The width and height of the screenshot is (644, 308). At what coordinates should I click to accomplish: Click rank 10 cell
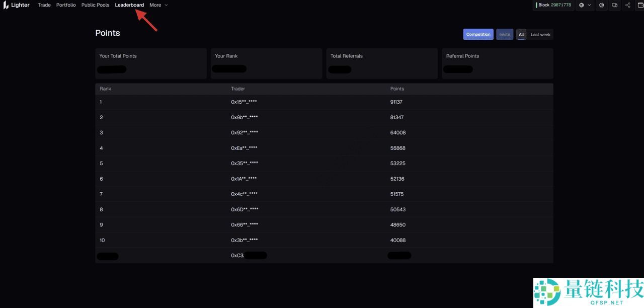pyautogui.click(x=102, y=240)
